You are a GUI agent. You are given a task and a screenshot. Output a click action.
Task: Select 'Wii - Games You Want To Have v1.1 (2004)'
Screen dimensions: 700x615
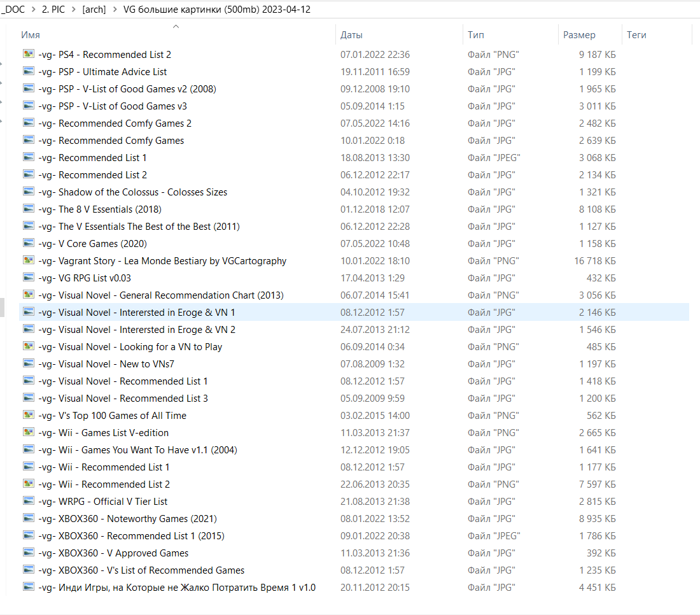coord(137,449)
